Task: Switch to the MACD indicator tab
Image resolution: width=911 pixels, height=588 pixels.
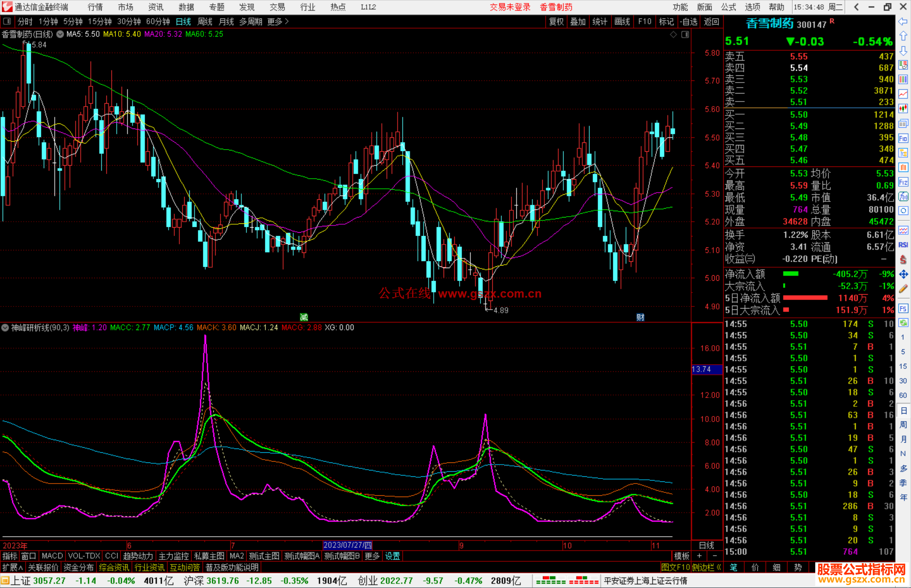Action: tap(52, 556)
